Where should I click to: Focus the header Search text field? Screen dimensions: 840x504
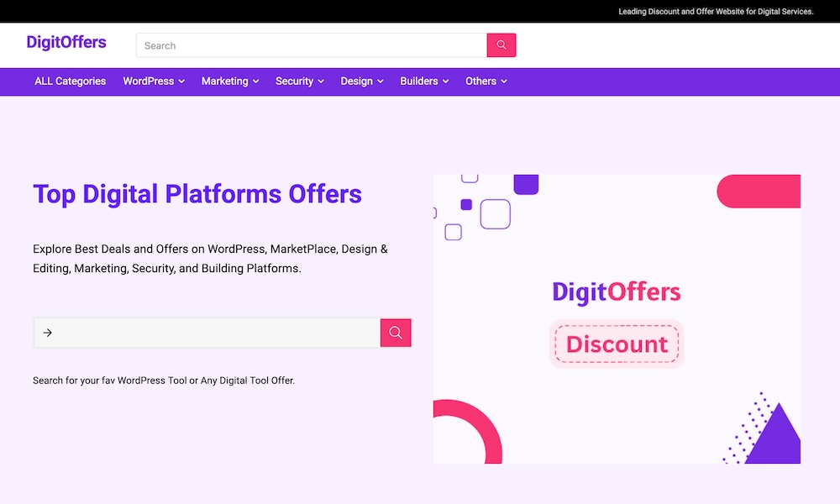pos(311,45)
